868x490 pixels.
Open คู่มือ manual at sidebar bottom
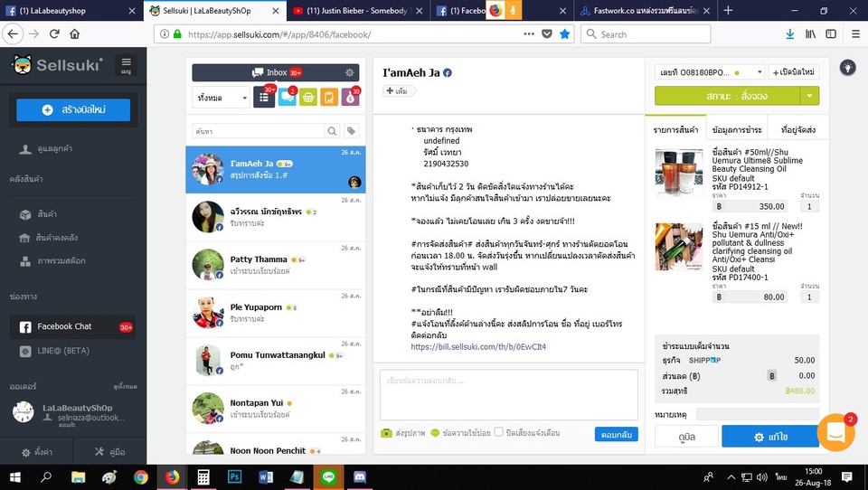coord(109,452)
